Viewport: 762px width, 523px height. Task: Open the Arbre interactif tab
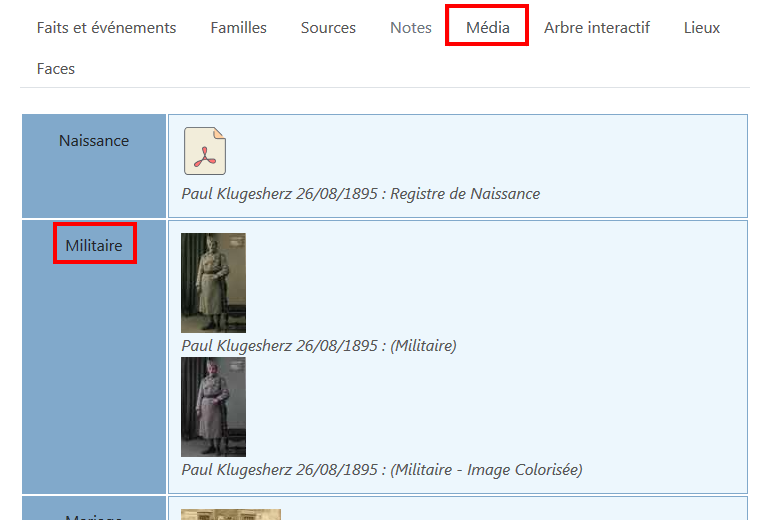click(x=596, y=27)
